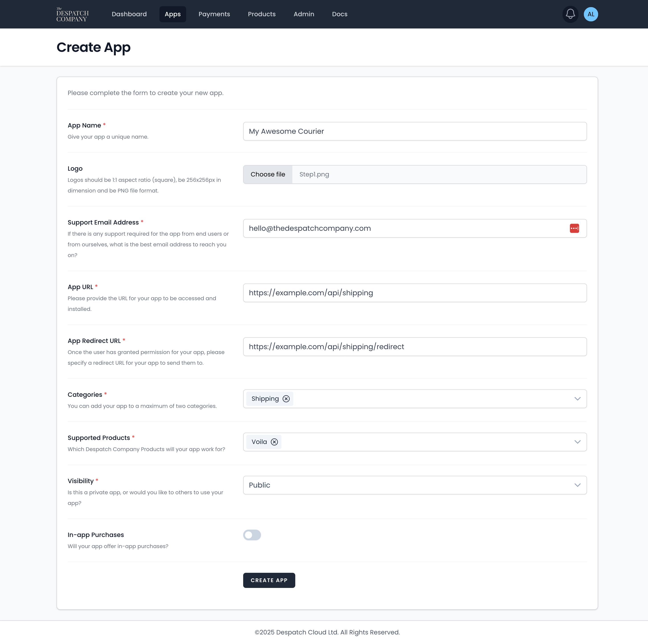Image resolution: width=648 pixels, height=644 pixels.
Task: Click the Despatch Company logo
Action: pyautogui.click(x=72, y=15)
